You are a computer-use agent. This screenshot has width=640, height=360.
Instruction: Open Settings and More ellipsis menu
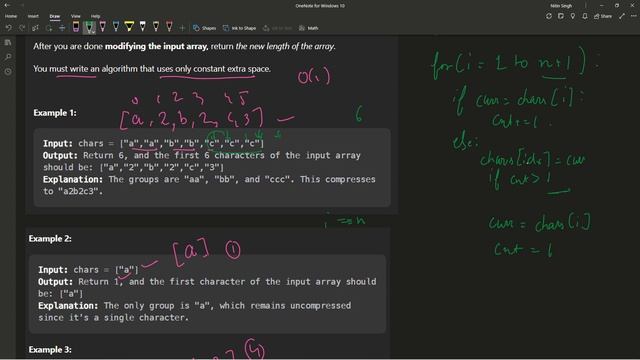[x=633, y=16]
